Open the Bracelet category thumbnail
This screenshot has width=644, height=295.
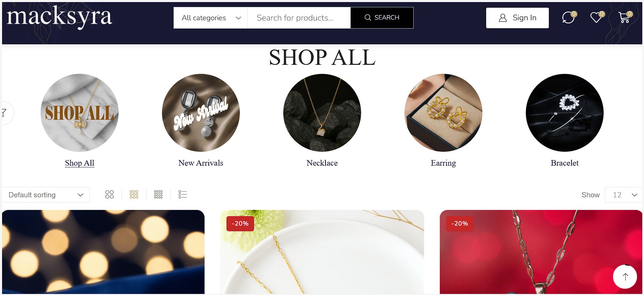point(565,113)
